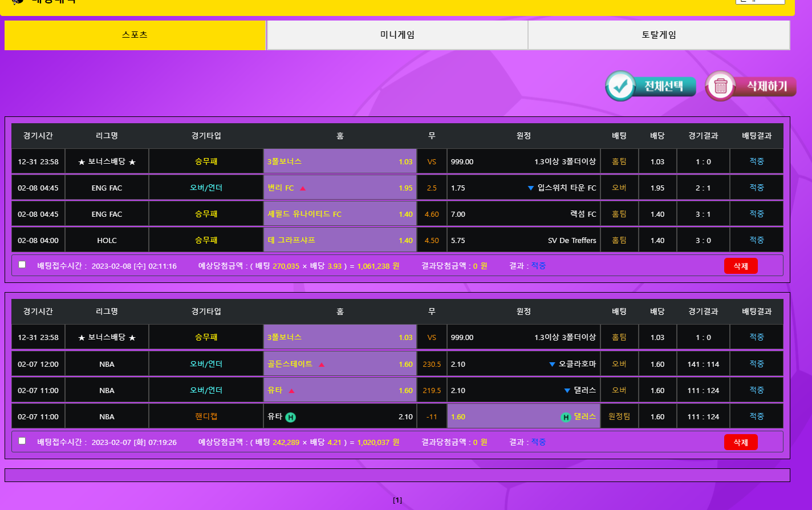Select the 스포츠 tab
The height and width of the screenshot is (510, 812).
(x=135, y=35)
